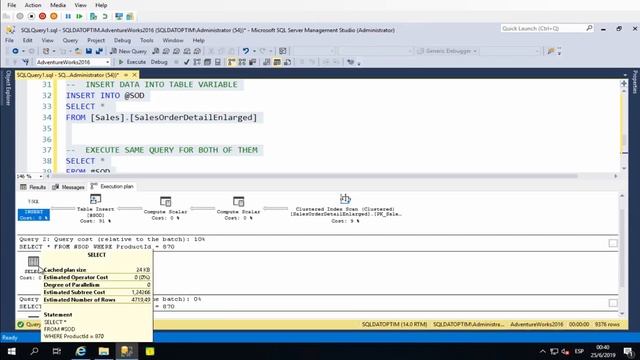
Task: Click the Results to File icon
Action: [x=288, y=62]
